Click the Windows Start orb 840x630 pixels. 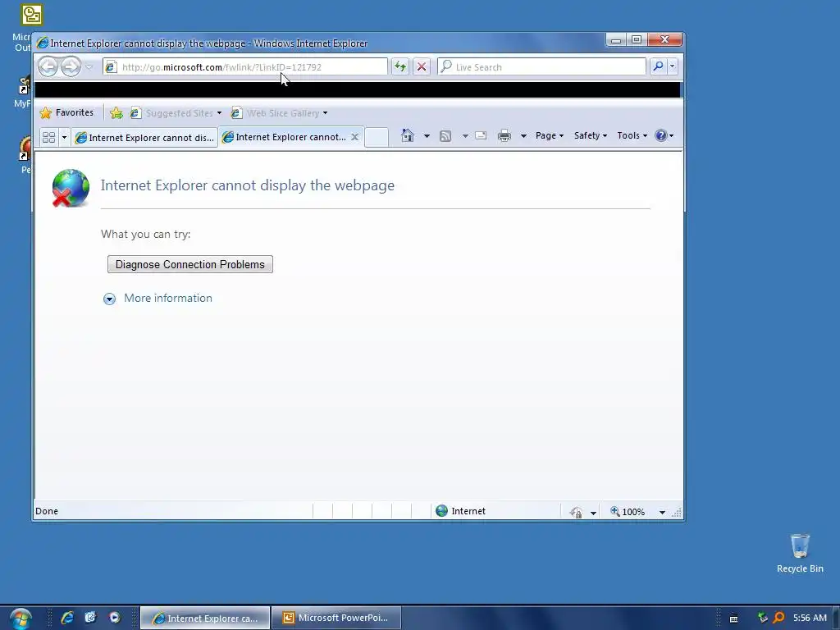click(x=21, y=619)
